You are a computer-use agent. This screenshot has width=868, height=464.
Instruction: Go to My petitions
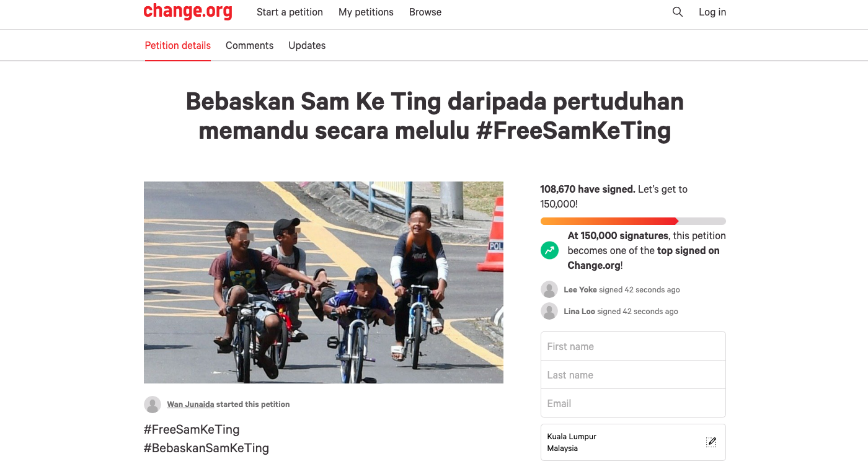tap(366, 12)
